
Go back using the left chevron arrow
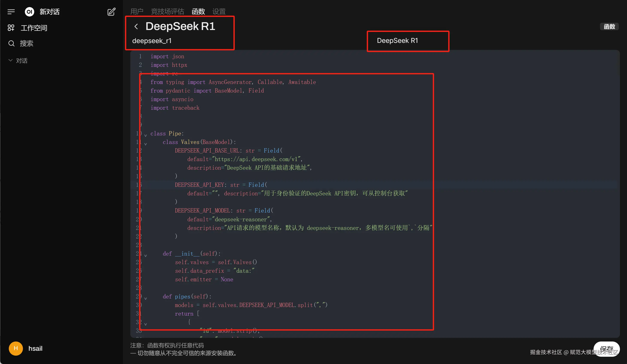point(136,27)
